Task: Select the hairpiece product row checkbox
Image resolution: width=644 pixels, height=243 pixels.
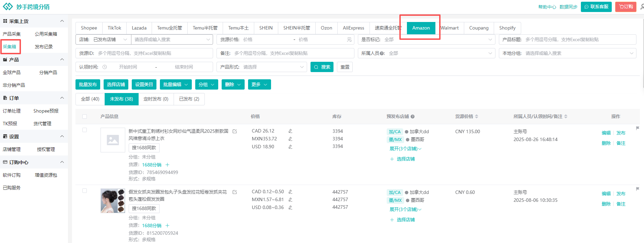Action: (x=84, y=191)
